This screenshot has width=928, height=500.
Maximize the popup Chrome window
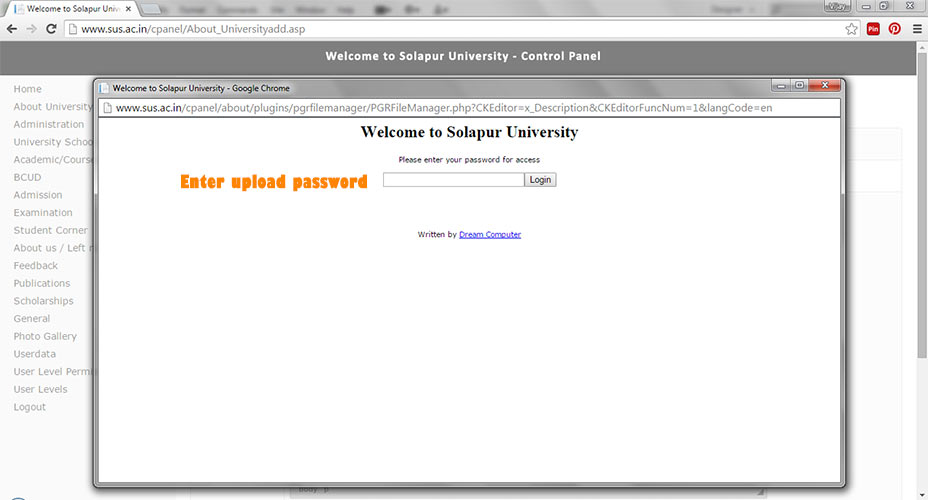pyautogui.click(x=799, y=85)
